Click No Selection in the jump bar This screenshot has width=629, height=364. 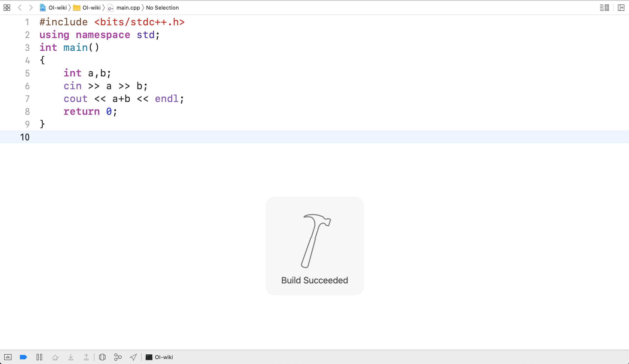[162, 8]
